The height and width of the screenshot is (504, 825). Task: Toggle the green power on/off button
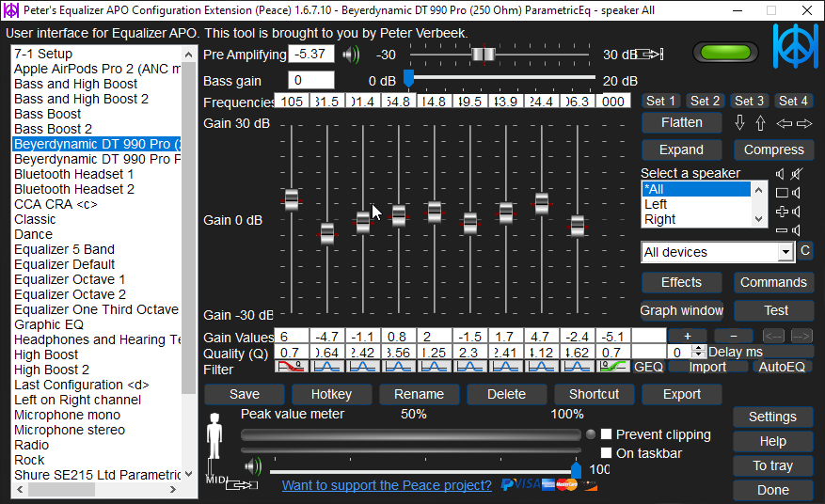pyautogui.click(x=725, y=52)
